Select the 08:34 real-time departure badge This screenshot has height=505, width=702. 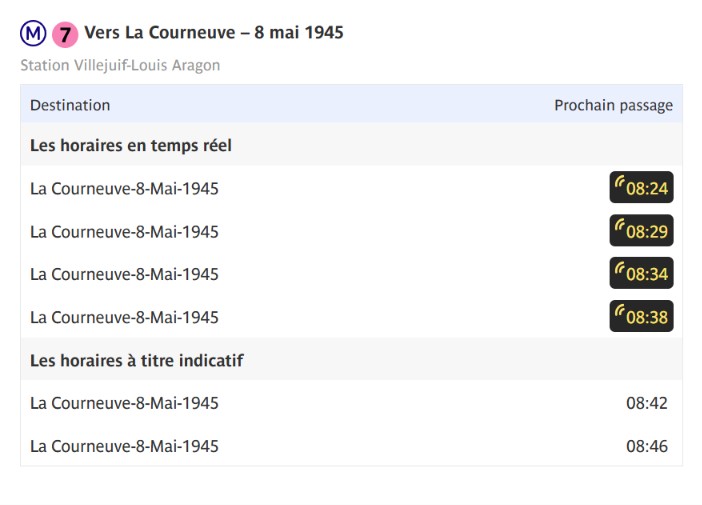641,273
